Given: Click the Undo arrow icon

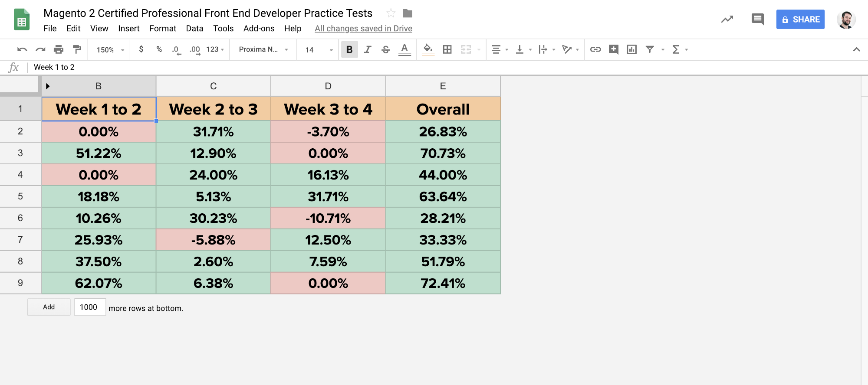Looking at the screenshot, I should [22, 49].
